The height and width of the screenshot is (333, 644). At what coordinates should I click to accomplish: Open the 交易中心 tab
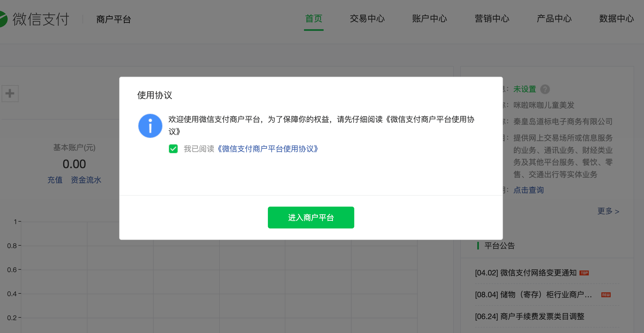pyautogui.click(x=367, y=19)
